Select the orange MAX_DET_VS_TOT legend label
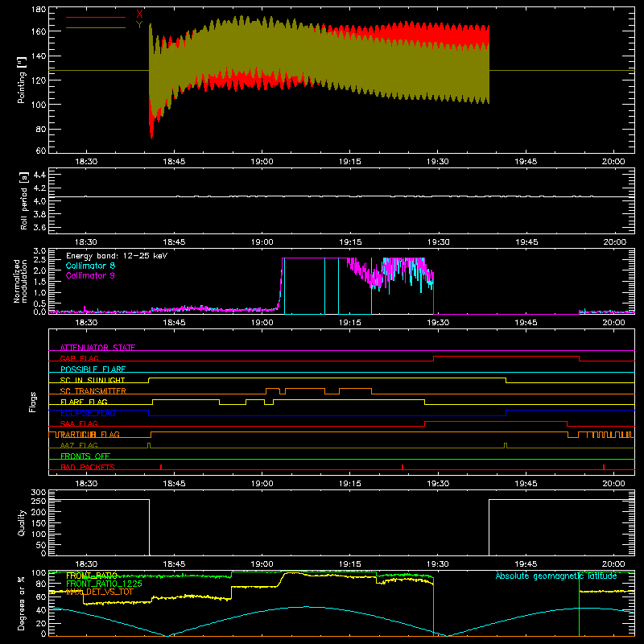 100,592
